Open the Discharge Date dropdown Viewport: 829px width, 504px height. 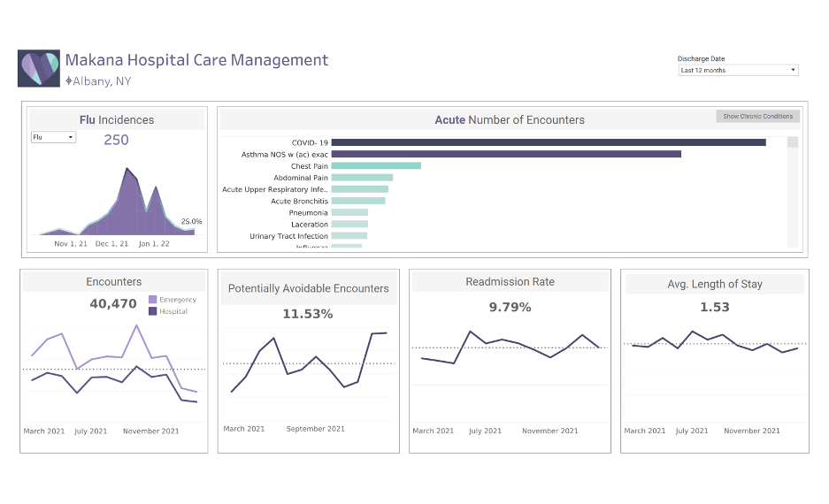click(738, 71)
